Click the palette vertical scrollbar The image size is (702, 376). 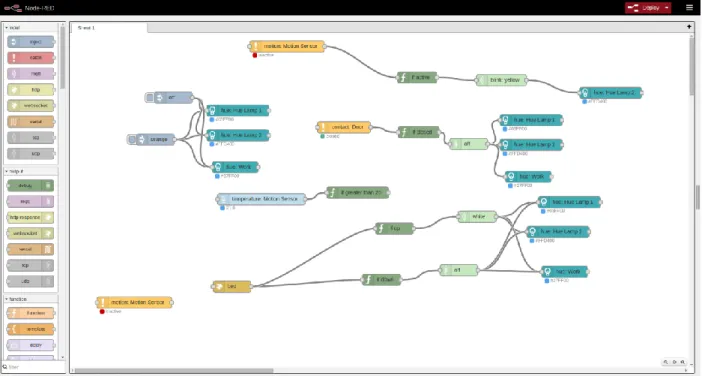(x=63, y=57)
